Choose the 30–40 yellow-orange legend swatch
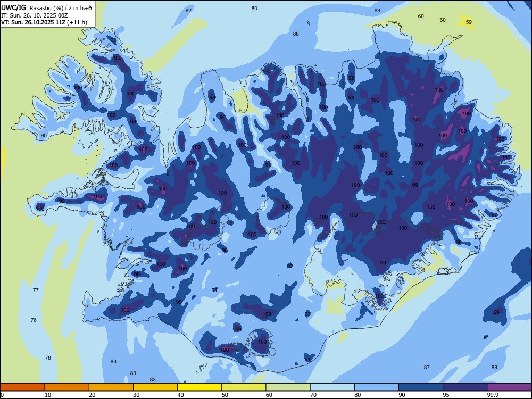Image resolution: width=532 pixels, height=399 pixels. coord(155,387)
